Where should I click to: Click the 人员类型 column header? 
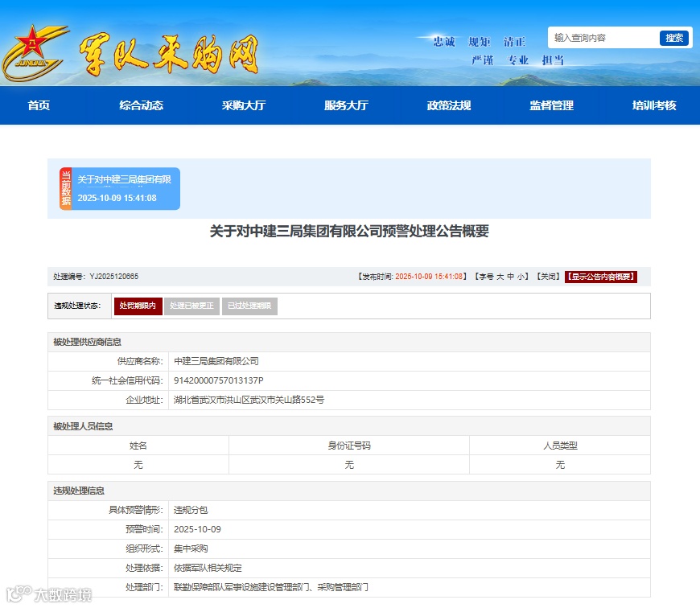(560, 446)
